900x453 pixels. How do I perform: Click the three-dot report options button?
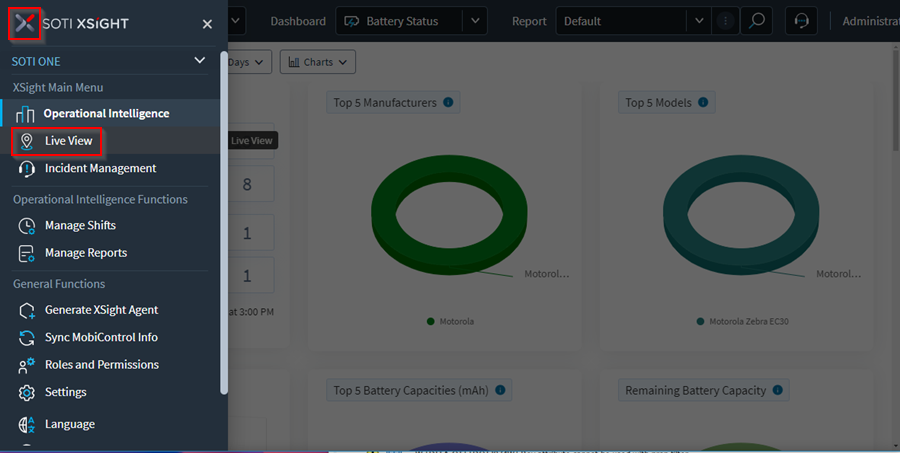[726, 21]
